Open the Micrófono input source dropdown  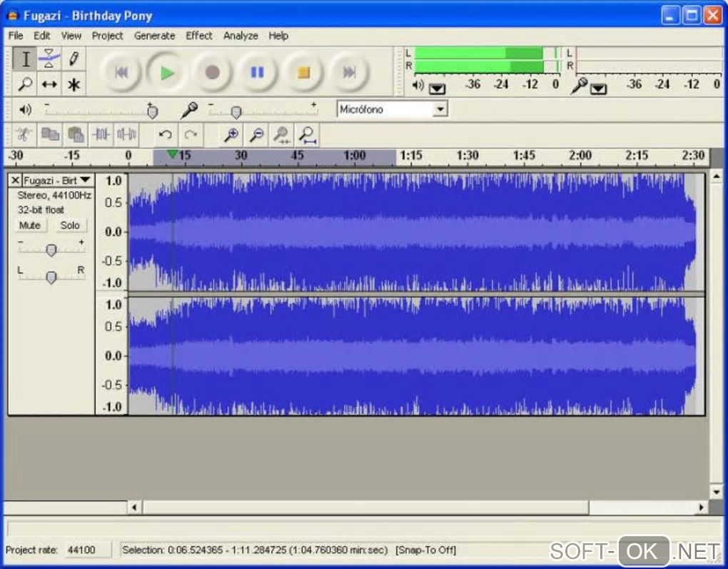coord(440,109)
